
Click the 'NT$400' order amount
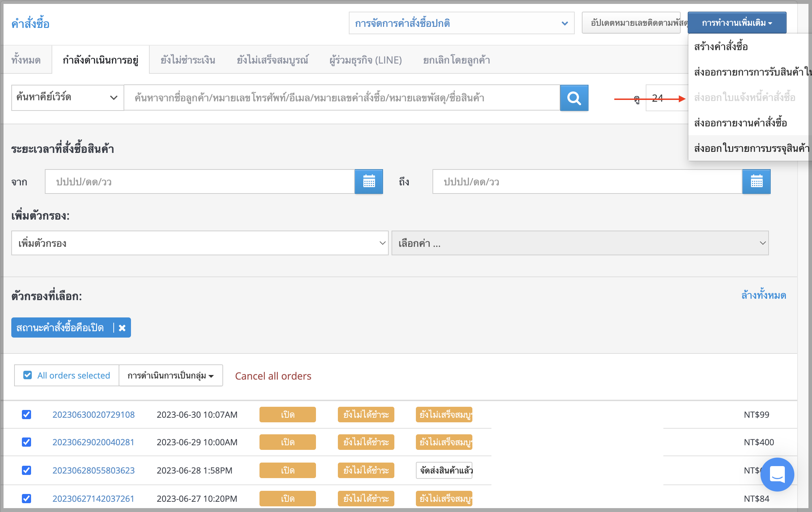[x=759, y=442]
